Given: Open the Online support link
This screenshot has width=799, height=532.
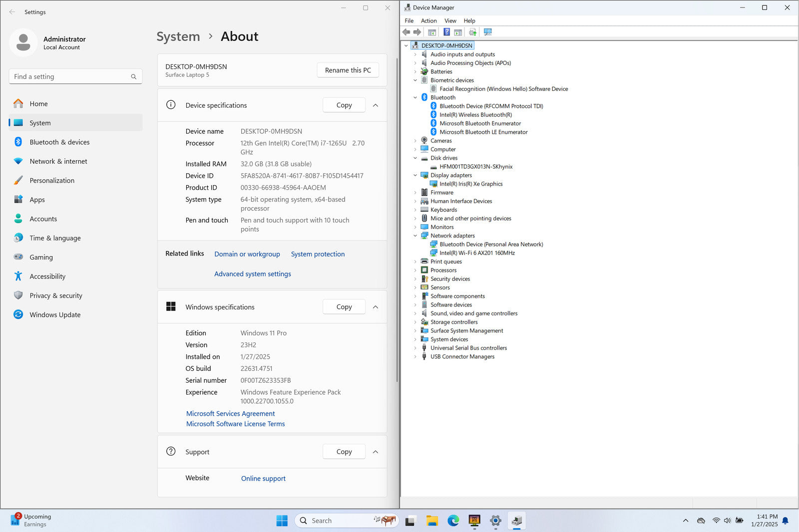Looking at the screenshot, I should tap(264, 479).
